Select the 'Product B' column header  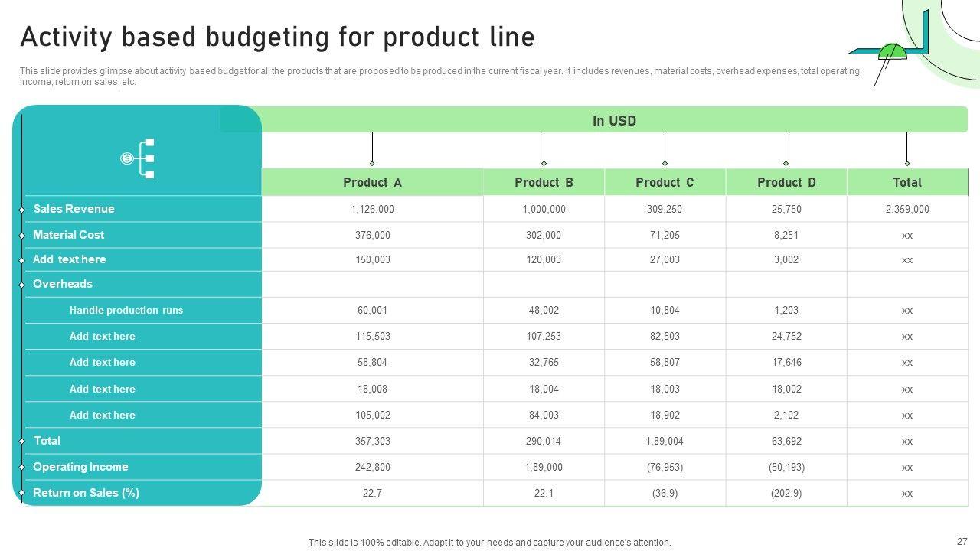pyautogui.click(x=544, y=182)
